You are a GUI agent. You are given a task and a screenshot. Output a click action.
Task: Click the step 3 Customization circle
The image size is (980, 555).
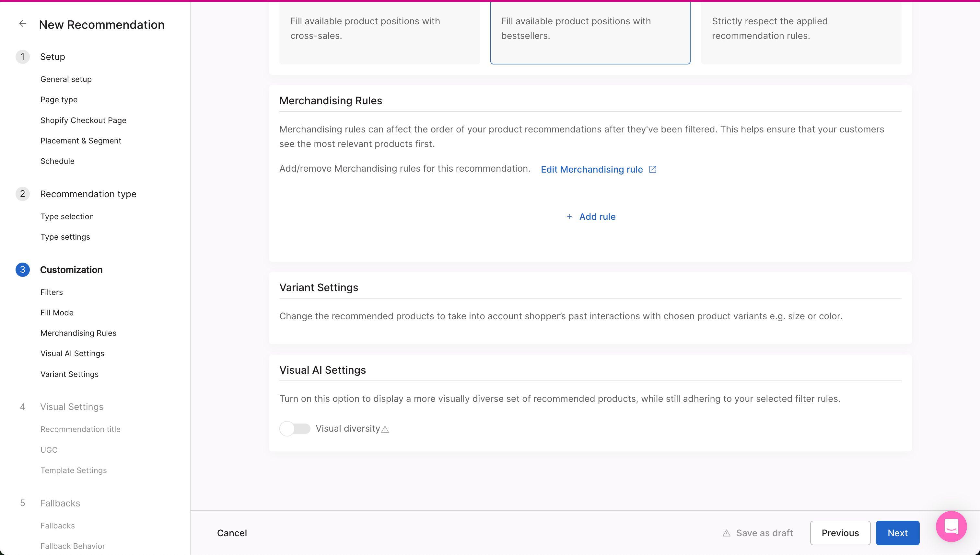click(x=22, y=269)
